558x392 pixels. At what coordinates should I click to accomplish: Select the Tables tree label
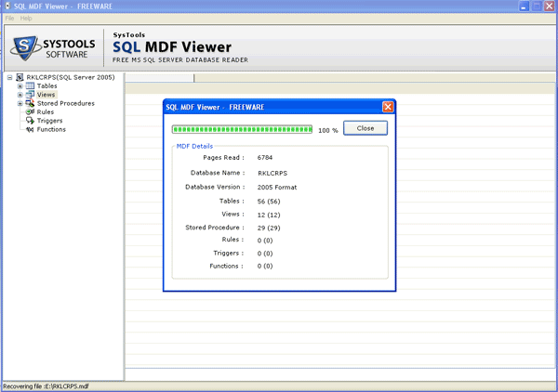tap(47, 86)
